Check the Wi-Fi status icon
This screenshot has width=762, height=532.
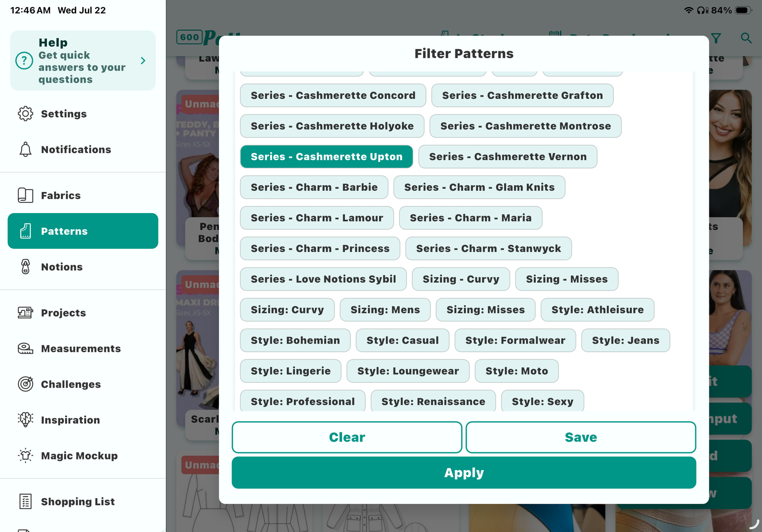pos(689,10)
